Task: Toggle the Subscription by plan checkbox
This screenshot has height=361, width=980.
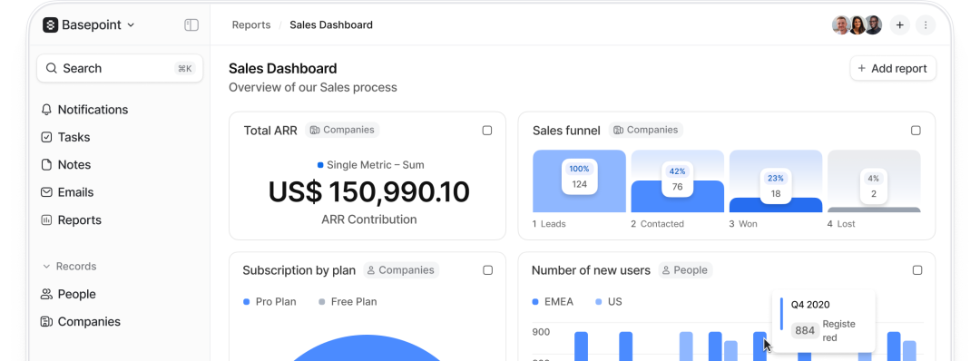Action: [x=487, y=270]
